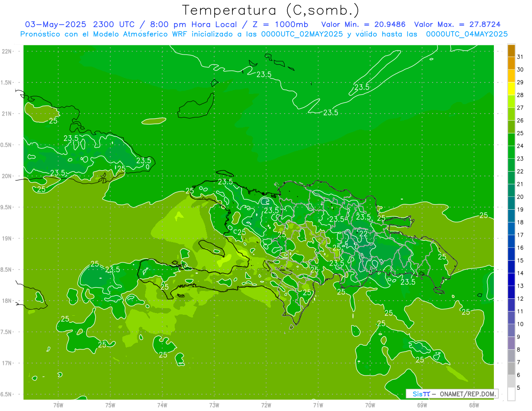This screenshot has width=532, height=411.
Task: Click the "21N" latitude axis label
Action: (8, 114)
